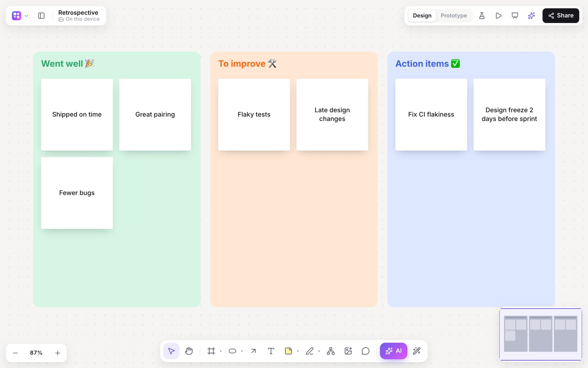Click the magic wand tool icon
This screenshot has height=368, width=588.
tap(416, 351)
